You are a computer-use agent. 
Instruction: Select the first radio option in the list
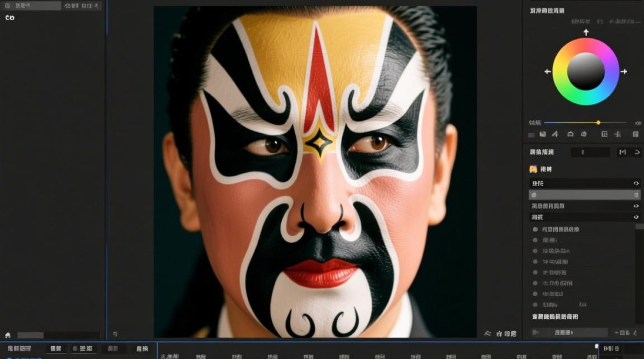coord(535,229)
